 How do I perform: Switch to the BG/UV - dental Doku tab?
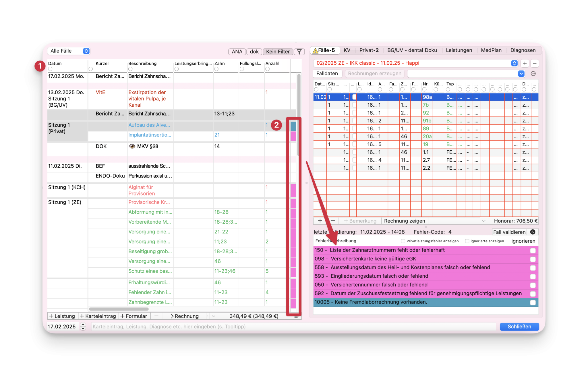(x=412, y=50)
